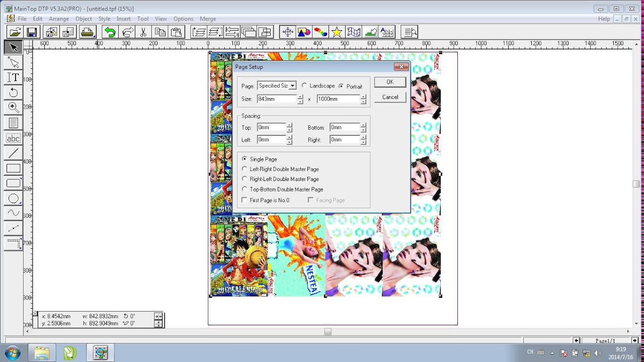Image resolution: width=644 pixels, height=362 pixels.
Task: Select the Line drawing tool
Action: (14, 153)
